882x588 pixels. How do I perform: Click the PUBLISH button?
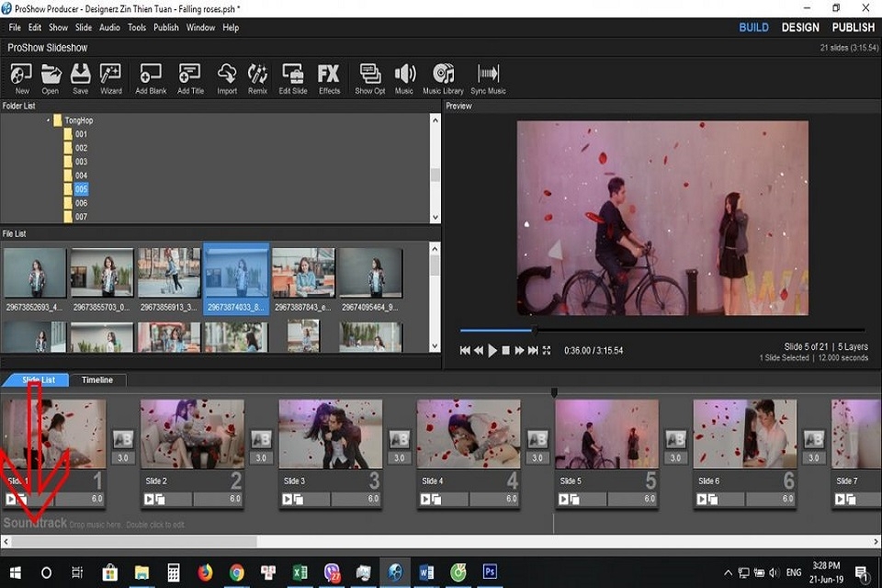click(853, 28)
